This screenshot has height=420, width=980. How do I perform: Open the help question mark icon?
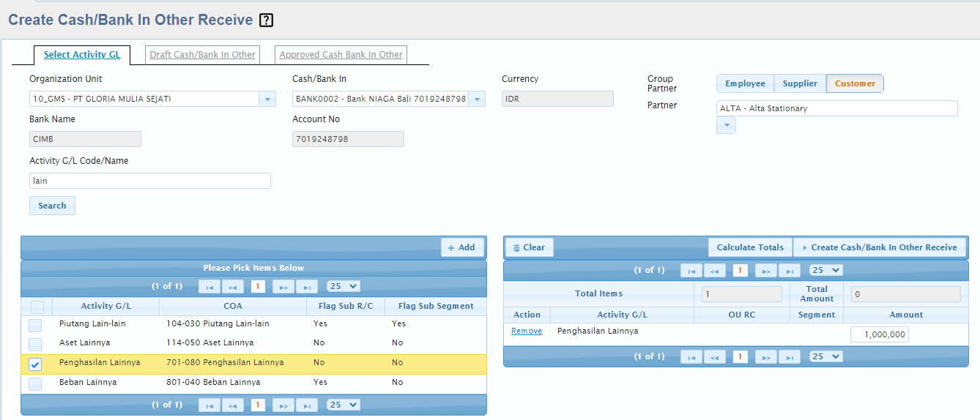tap(267, 20)
